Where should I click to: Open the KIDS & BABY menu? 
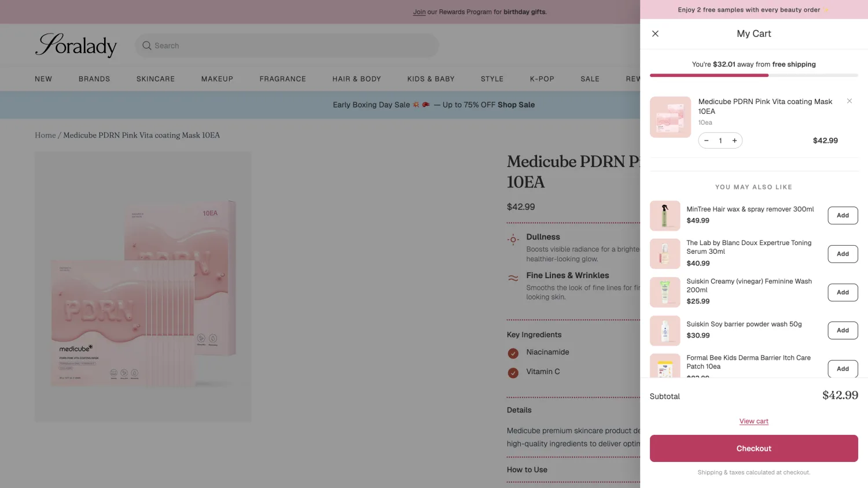tap(431, 79)
